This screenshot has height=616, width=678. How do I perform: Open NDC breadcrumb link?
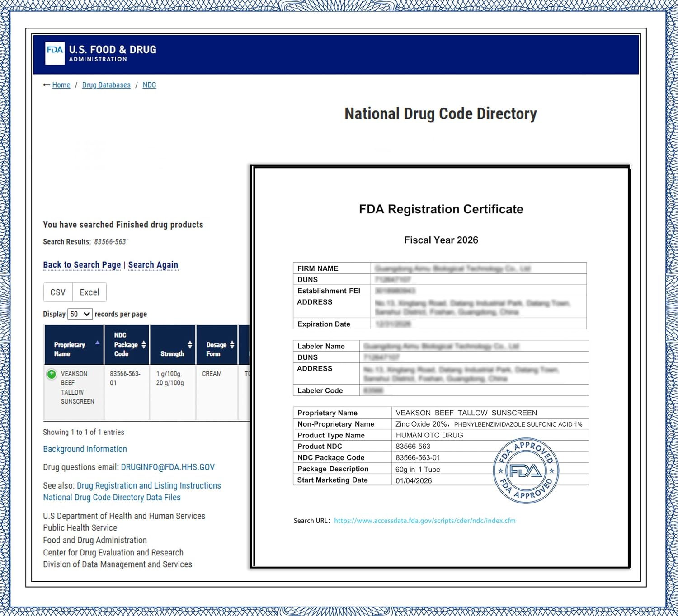(149, 85)
